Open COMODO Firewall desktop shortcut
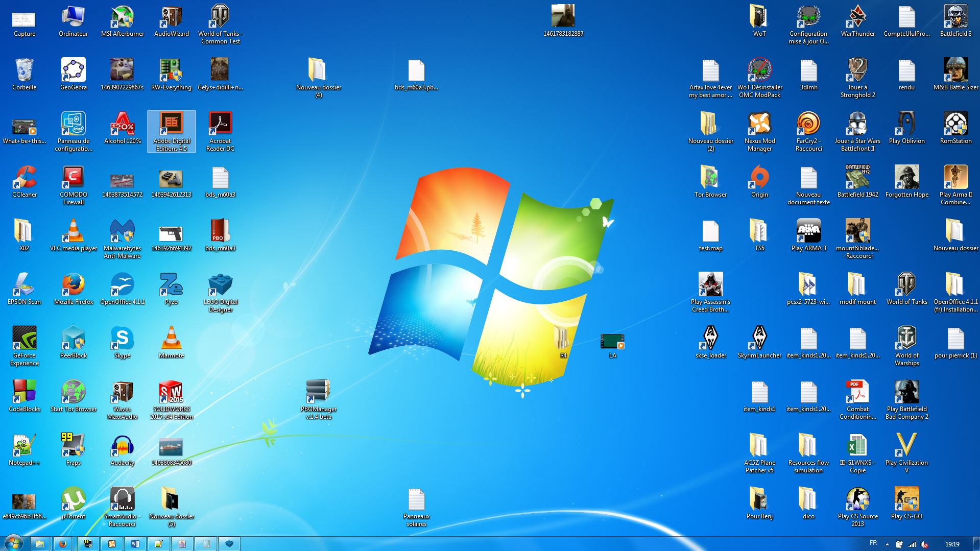The height and width of the screenshot is (551, 980). [74, 186]
